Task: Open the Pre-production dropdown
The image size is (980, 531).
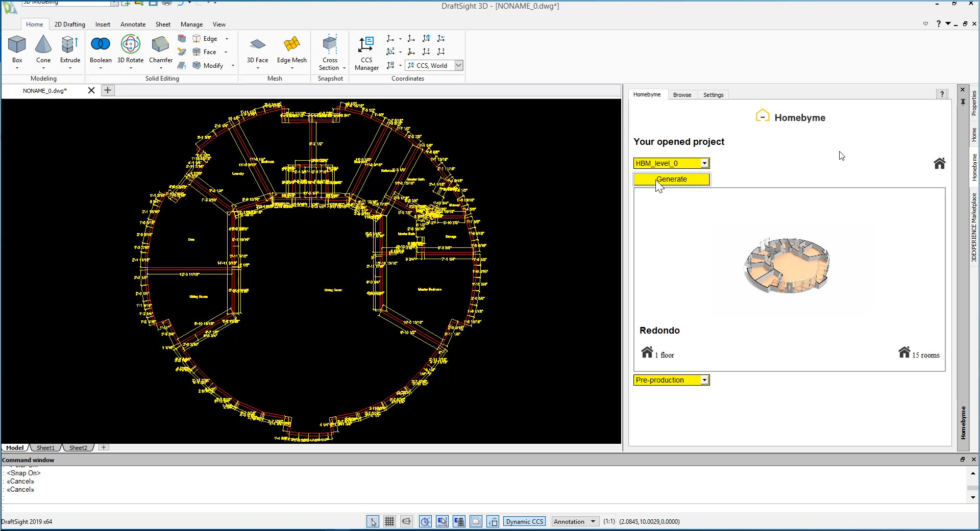Action: 671,380
